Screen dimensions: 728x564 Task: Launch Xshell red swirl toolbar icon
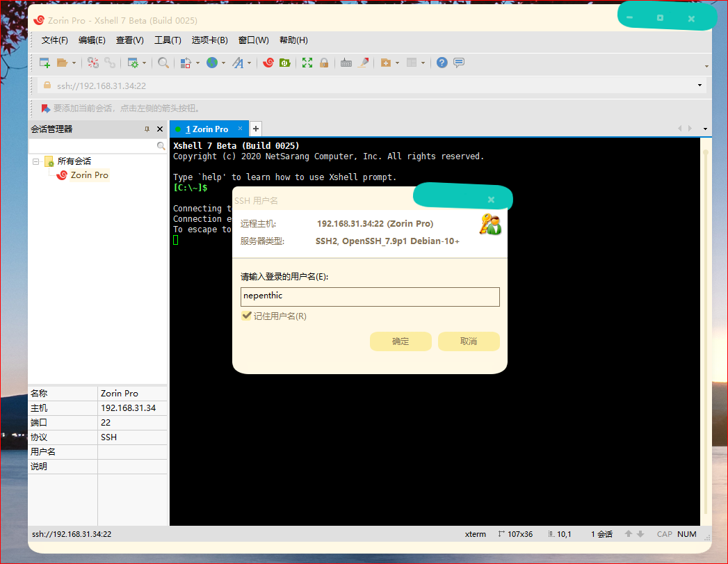tap(268, 63)
